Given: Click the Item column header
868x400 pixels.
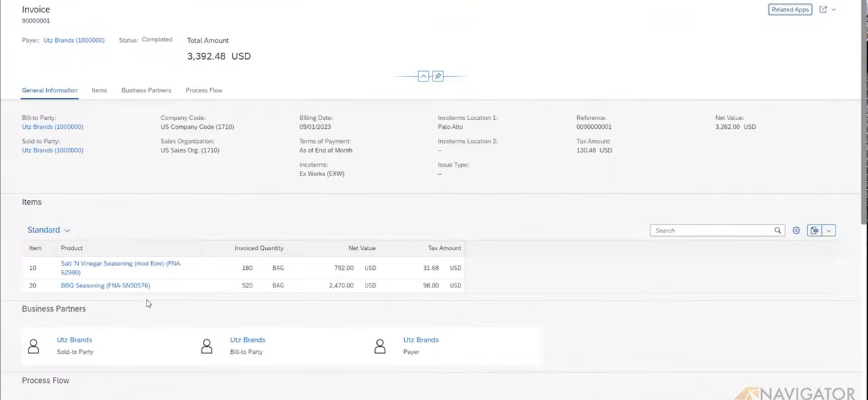Looking at the screenshot, I should click(x=35, y=248).
